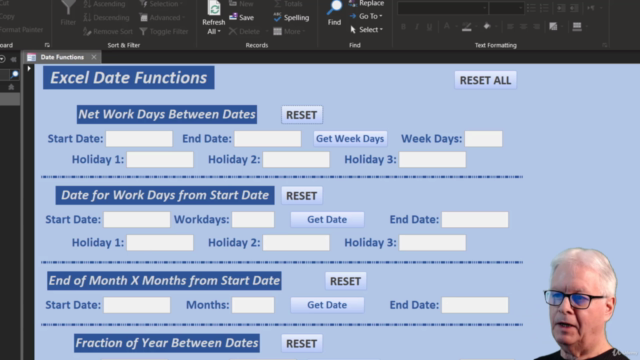Screen dimensions: 640x360
Task: Click the Week Days result field
Action: tap(484, 139)
